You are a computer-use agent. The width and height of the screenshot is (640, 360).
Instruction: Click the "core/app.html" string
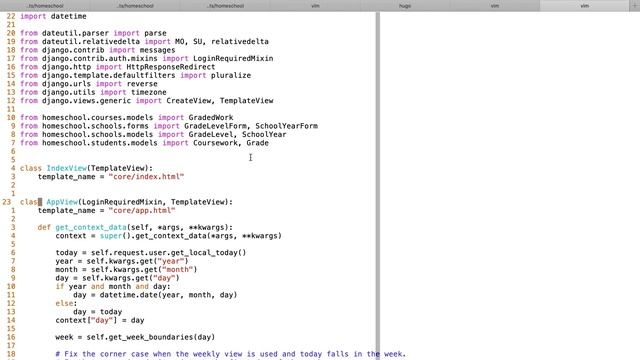(142, 211)
